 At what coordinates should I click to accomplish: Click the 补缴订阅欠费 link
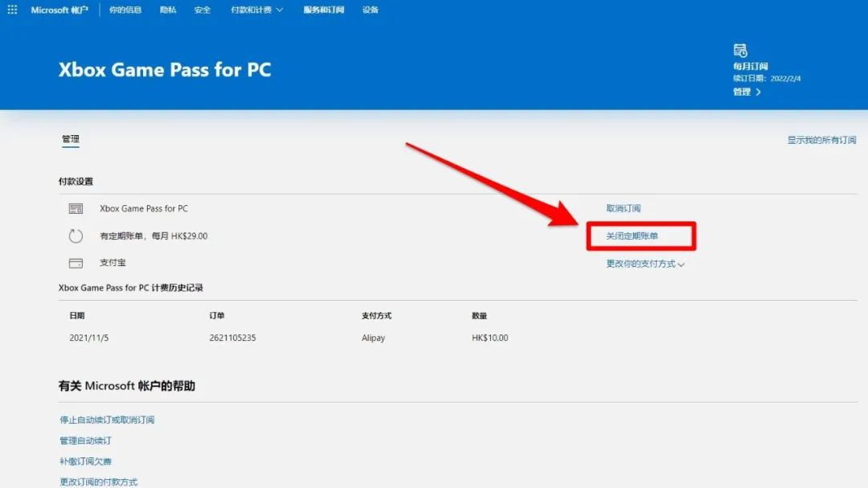[84, 461]
